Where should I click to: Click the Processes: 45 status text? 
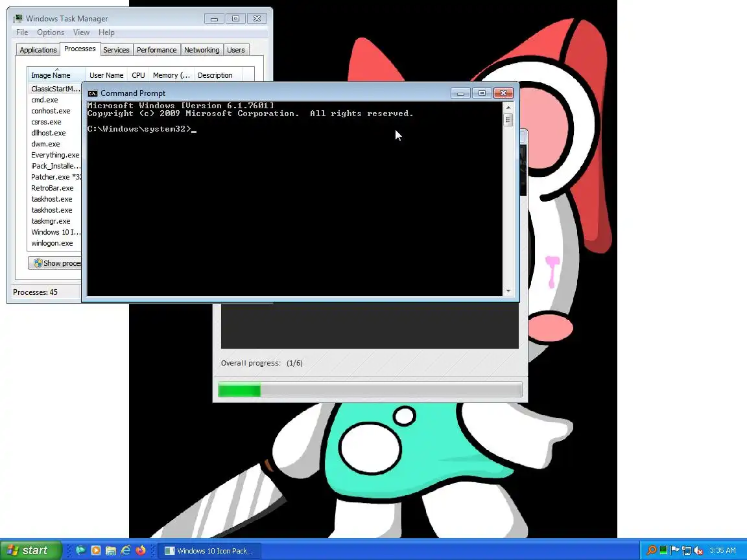click(x=35, y=292)
